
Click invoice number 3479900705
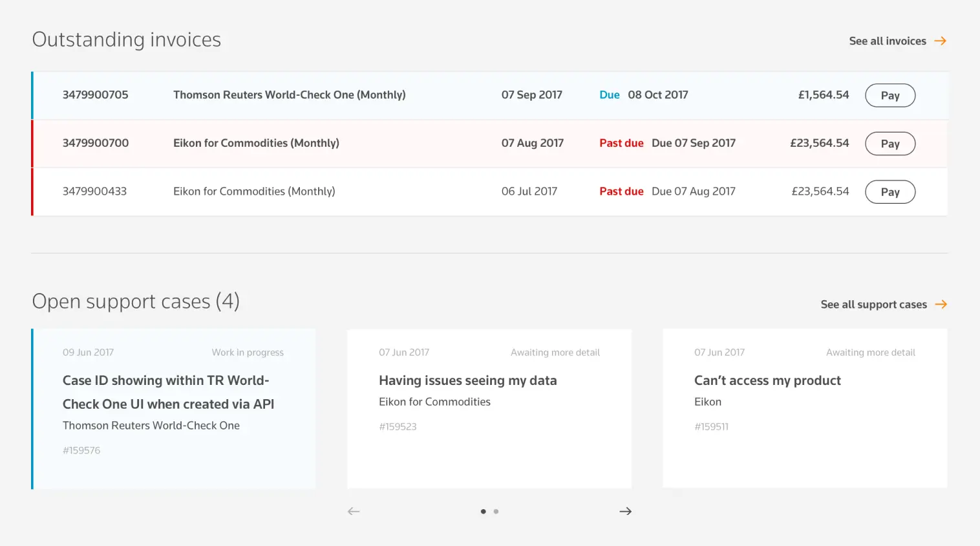(95, 94)
